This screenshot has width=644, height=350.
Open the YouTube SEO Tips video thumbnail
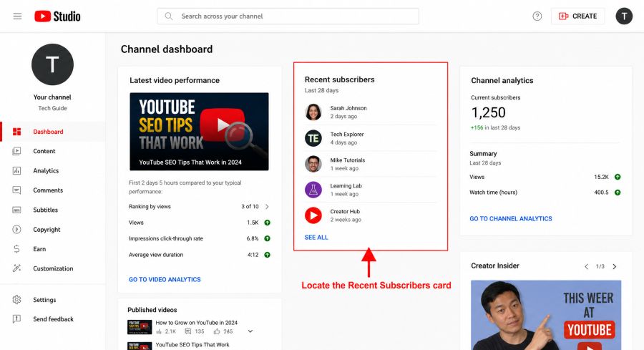tap(199, 132)
